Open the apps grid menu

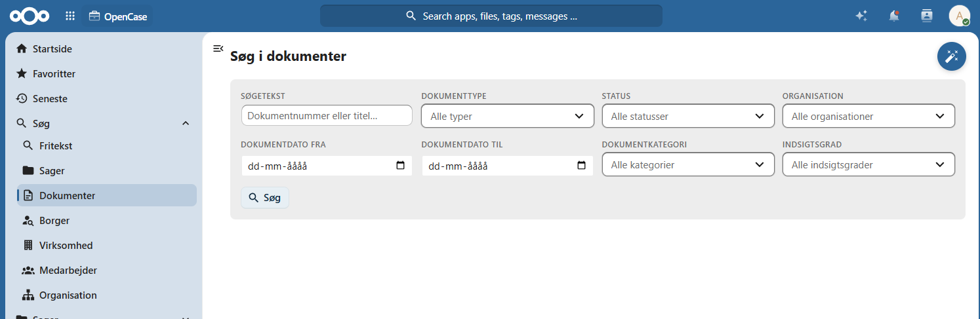click(x=70, y=16)
